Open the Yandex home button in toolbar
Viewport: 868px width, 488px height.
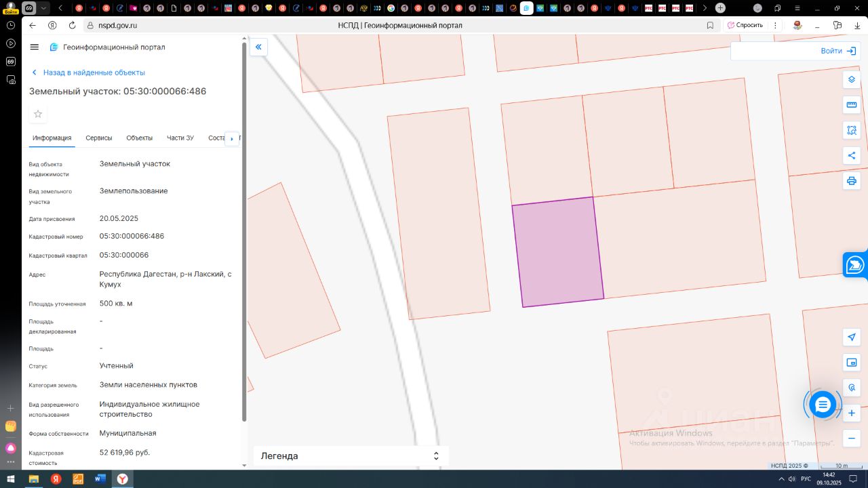point(52,25)
